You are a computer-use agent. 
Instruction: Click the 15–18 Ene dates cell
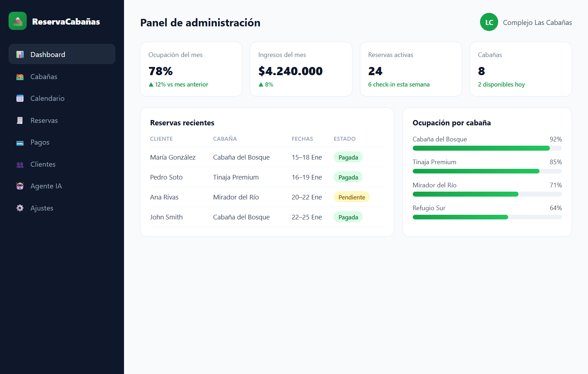click(x=307, y=157)
